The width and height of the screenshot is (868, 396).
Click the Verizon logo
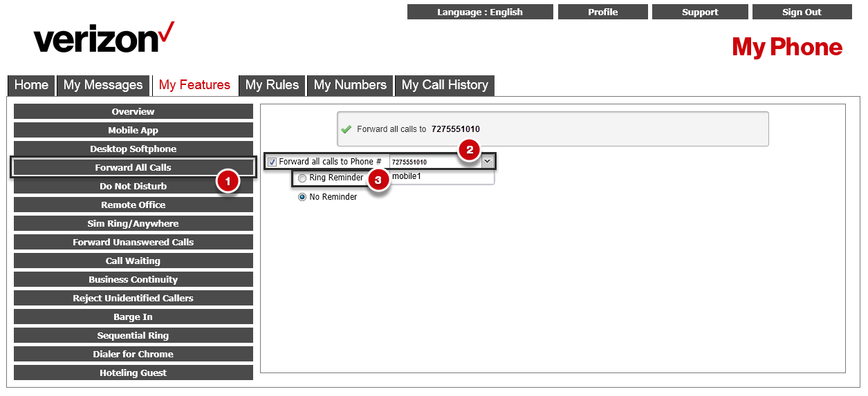tap(104, 39)
